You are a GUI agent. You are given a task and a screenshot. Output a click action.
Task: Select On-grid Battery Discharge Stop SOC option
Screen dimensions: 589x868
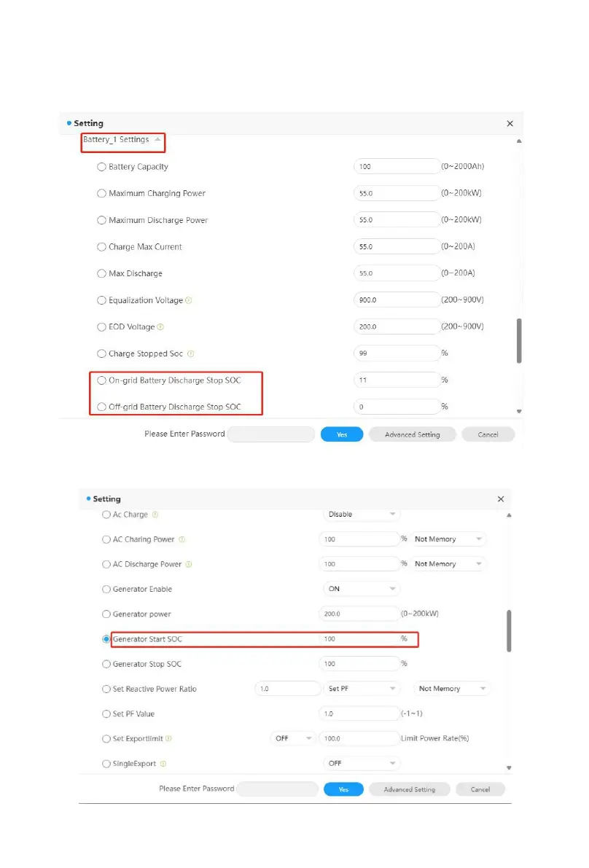pos(102,380)
